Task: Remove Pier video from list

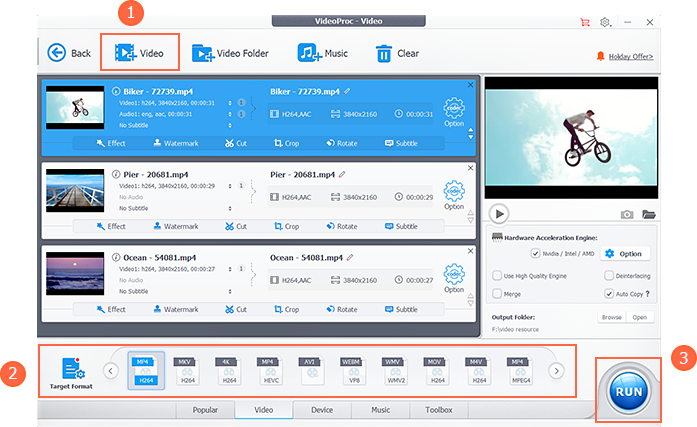Action: point(471,168)
